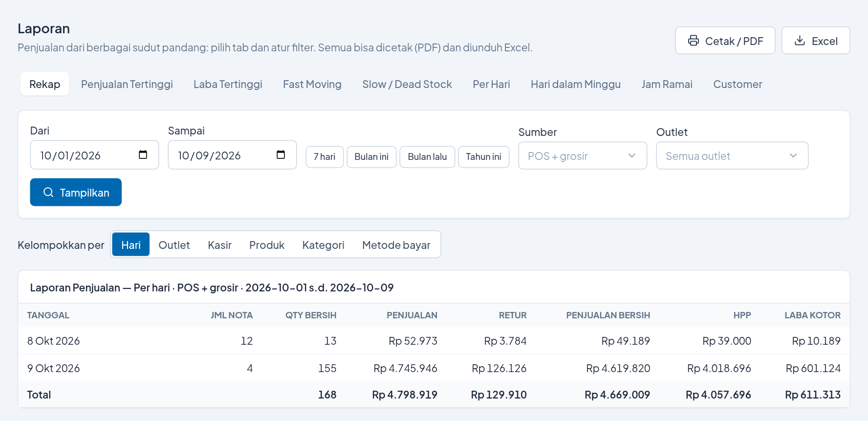
Task: Switch to Fast Moving tab
Action: click(312, 84)
